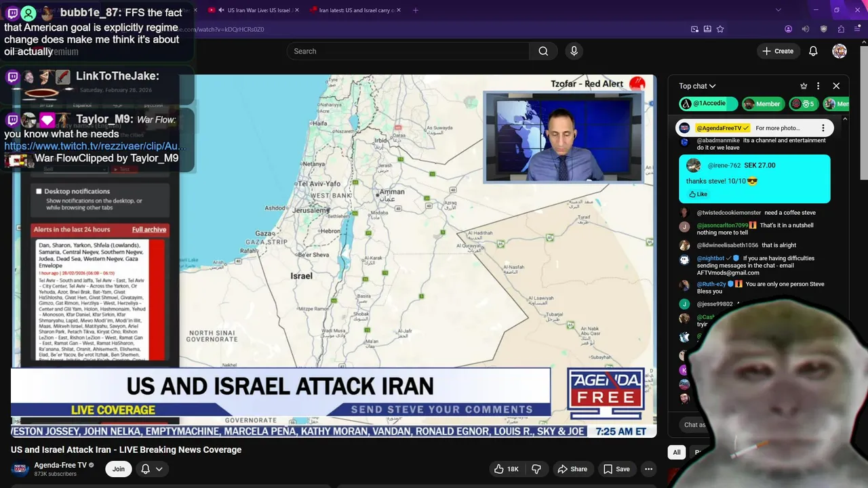This screenshot has height=488, width=868.
Task: Collapse the pinned chat messages arrow
Action: pos(844,119)
